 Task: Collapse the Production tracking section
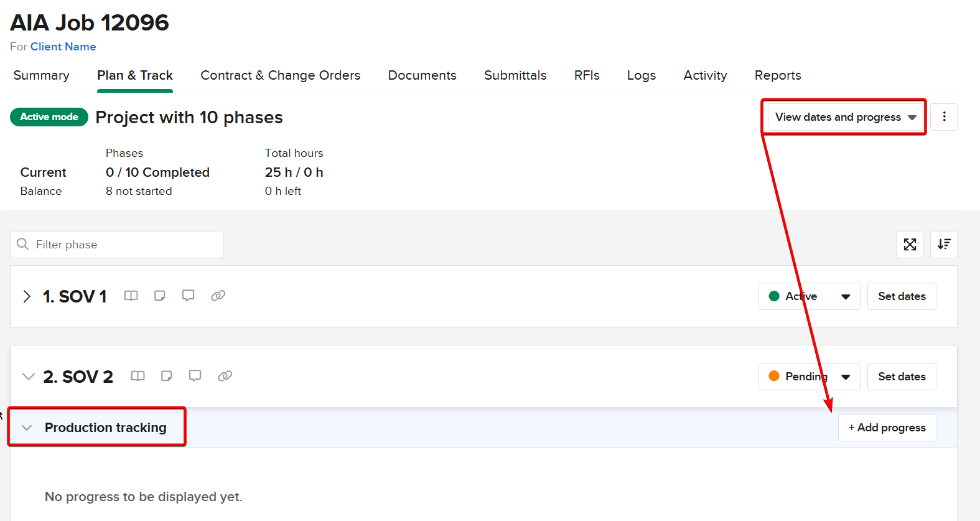tap(27, 428)
